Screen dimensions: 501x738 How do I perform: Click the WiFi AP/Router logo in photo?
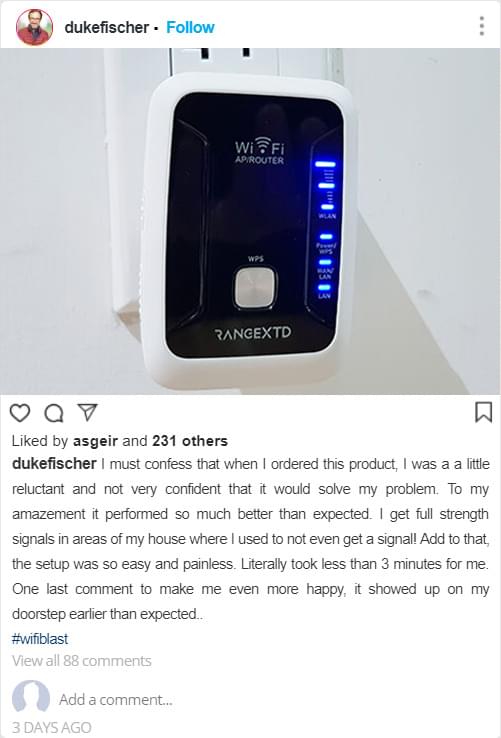pyautogui.click(x=259, y=151)
